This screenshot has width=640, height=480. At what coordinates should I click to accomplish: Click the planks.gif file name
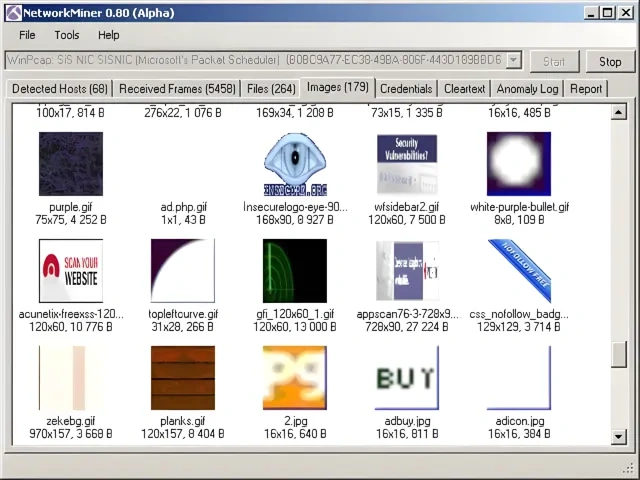pos(182,421)
